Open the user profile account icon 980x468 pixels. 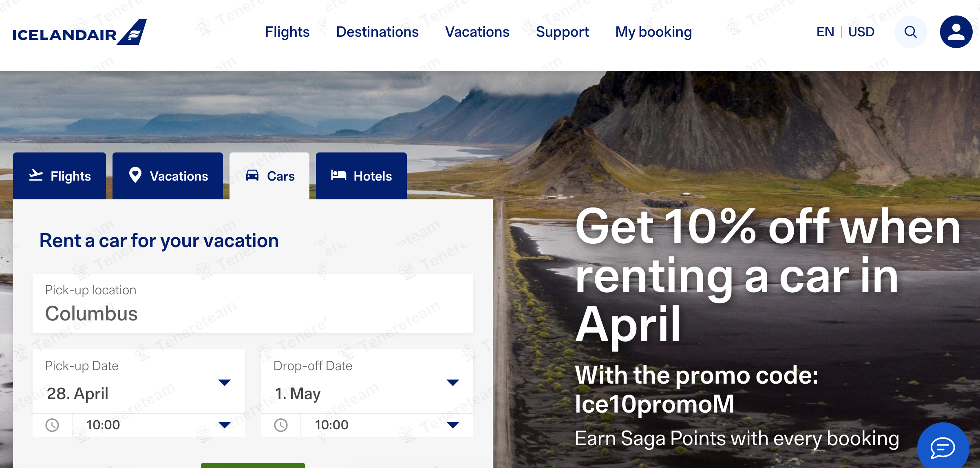[956, 32]
